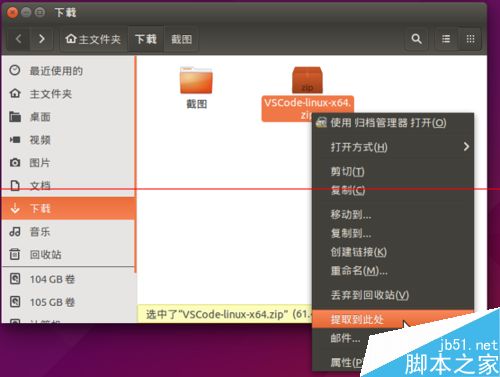Expand the 打开方式(H) submenu
Screen dimensions: 500x377
(393, 147)
